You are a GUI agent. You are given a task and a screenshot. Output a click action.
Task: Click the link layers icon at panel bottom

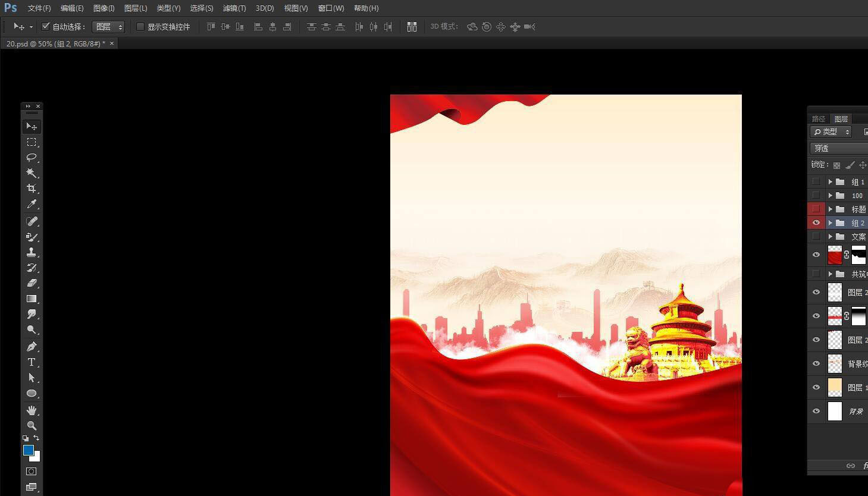[x=851, y=466]
